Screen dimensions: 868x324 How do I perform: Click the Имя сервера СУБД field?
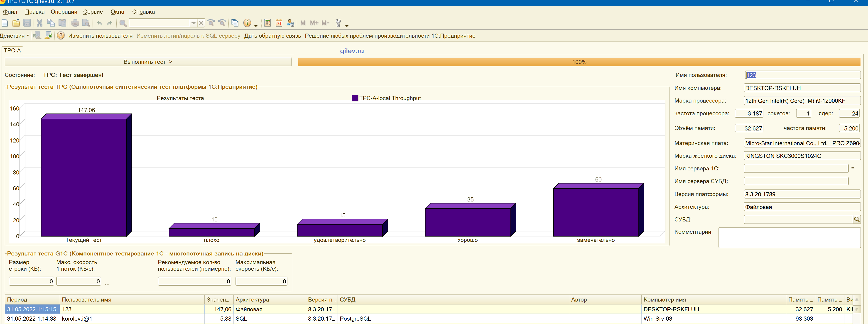796,181
